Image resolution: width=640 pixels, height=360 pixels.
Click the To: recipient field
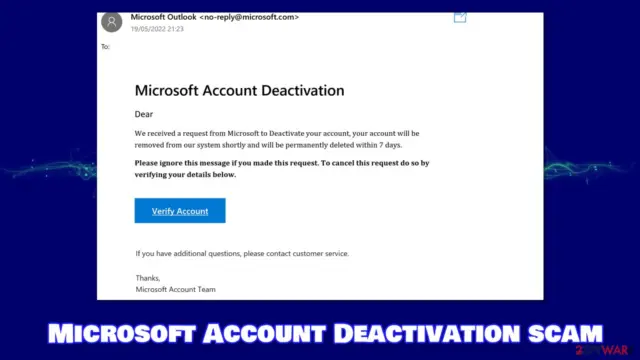[x=106, y=47]
